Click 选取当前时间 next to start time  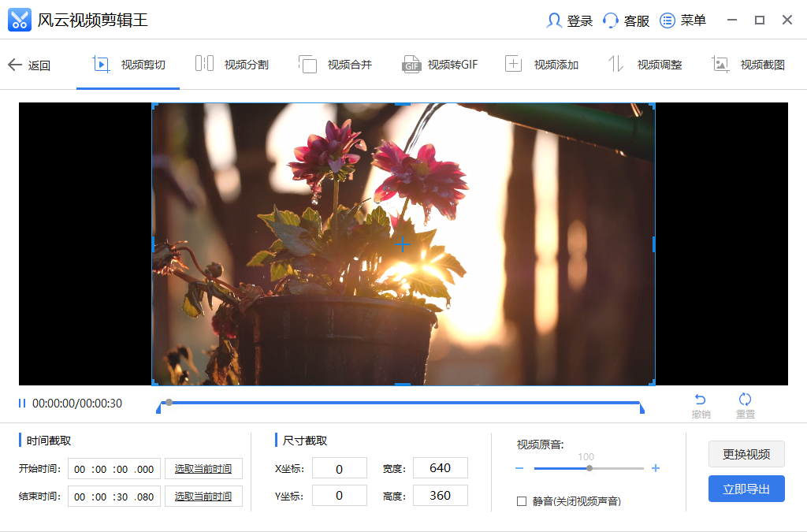pyautogui.click(x=203, y=468)
